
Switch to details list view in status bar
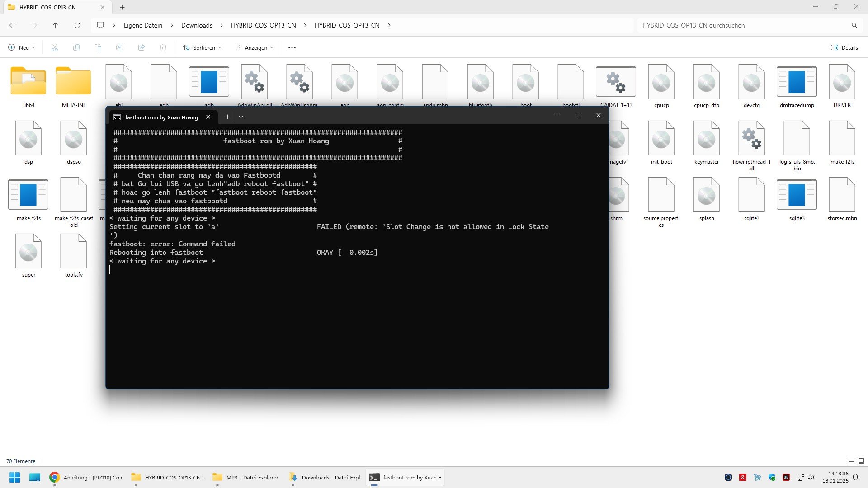coord(851,461)
